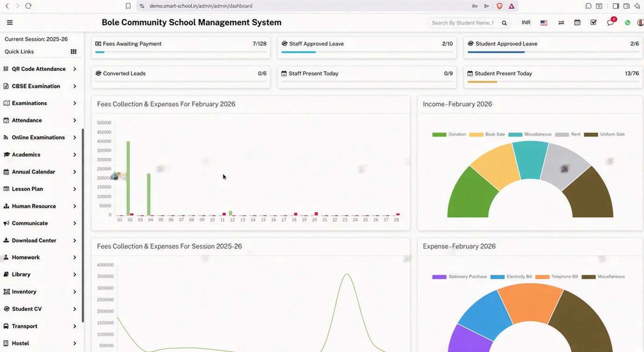Click the switch session arrows icon

(x=561, y=22)
